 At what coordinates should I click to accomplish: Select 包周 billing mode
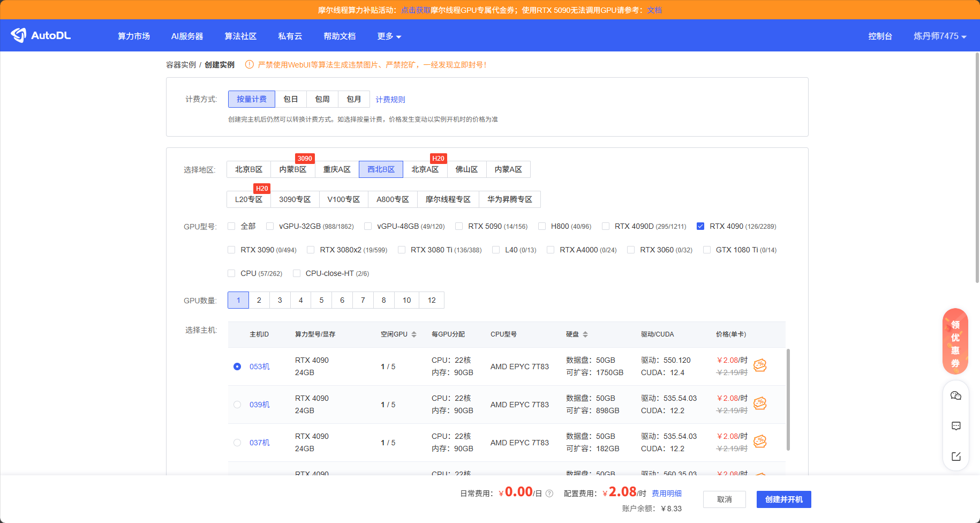322,99
